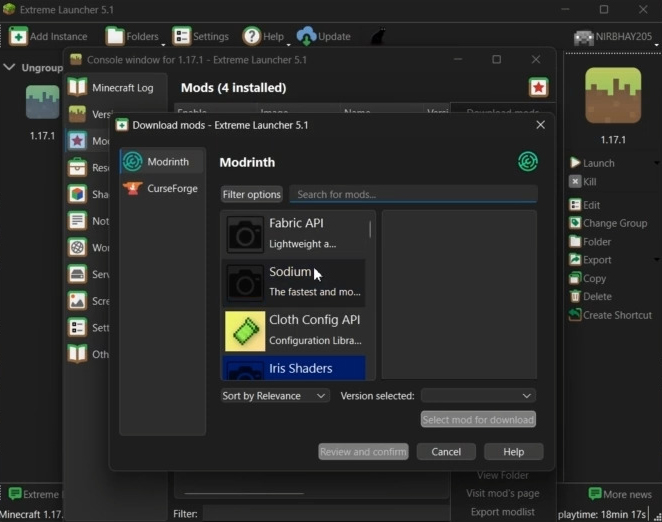Screen dimensions: 662x522
Task: Open the Notes page icon
Action: pos(77,220)
